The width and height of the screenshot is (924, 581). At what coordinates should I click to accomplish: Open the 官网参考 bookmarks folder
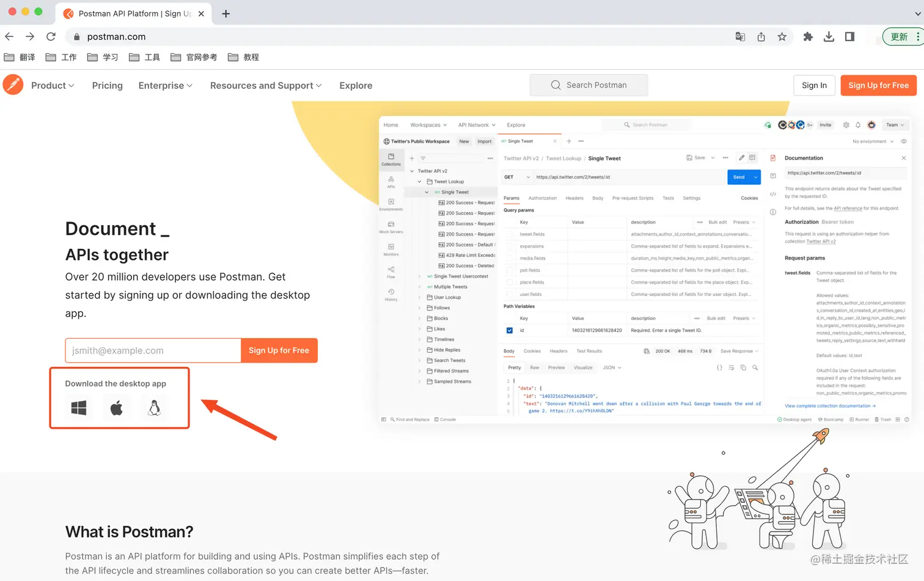[x=194, y=57]
